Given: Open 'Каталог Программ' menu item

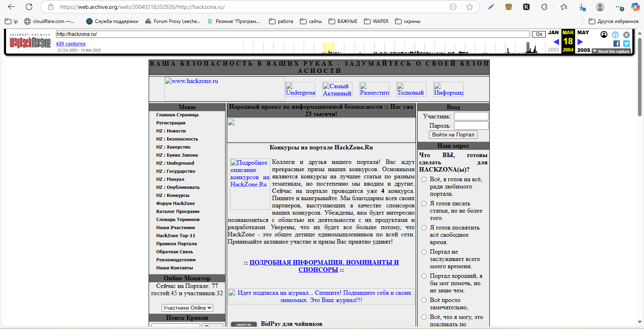Looking at the screenshot, I should click(178, 211).
